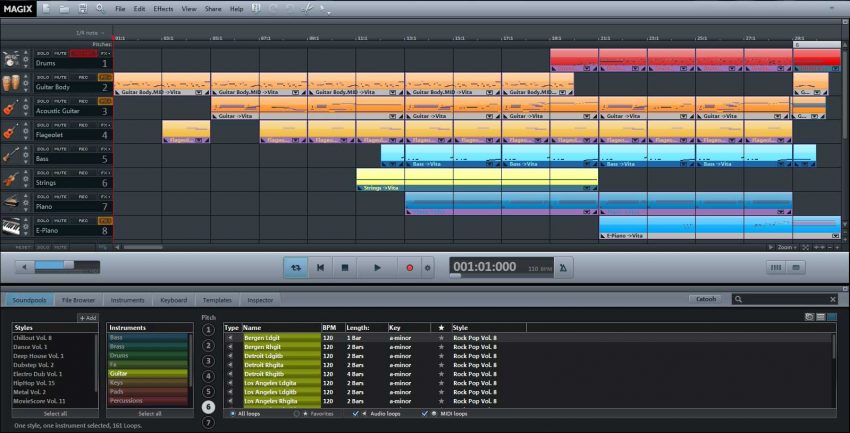Screen dimensions: 850x433
Task: Toggle the metronome icon beside the tempo
Action: pos(563,267)
